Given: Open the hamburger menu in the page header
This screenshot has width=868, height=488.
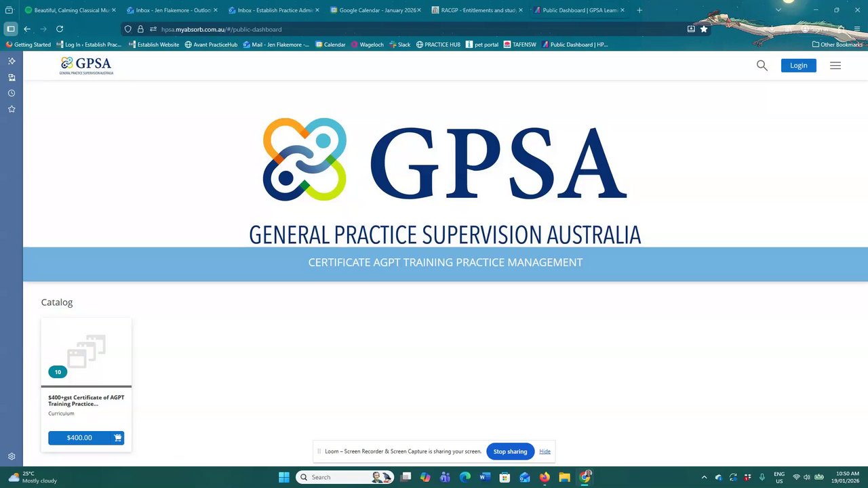Looking at the screenshot, I should [x=835, y=65].
